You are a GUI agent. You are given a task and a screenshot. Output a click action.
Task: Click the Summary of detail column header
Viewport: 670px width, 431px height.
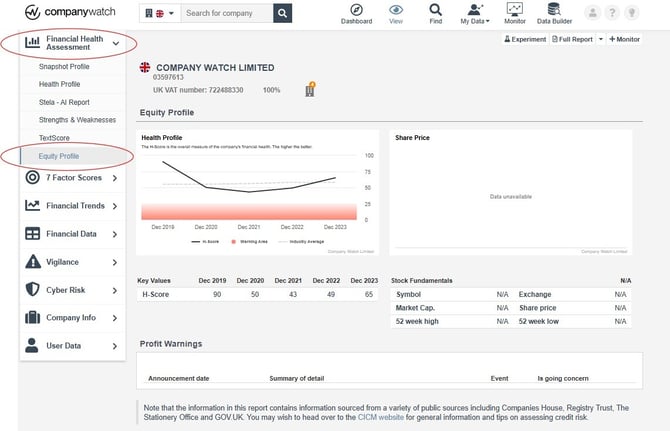pos(297,378)
